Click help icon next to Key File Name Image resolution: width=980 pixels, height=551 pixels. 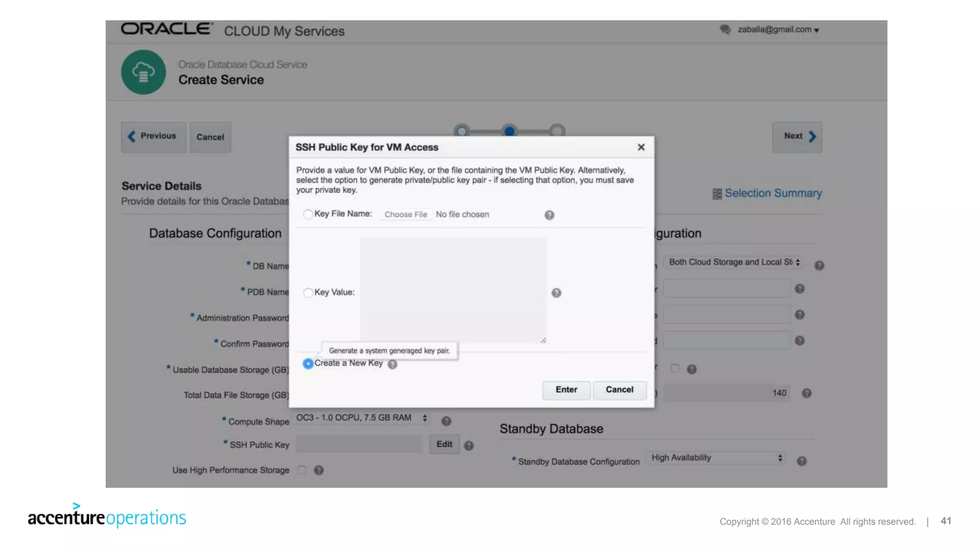[549, 215]
